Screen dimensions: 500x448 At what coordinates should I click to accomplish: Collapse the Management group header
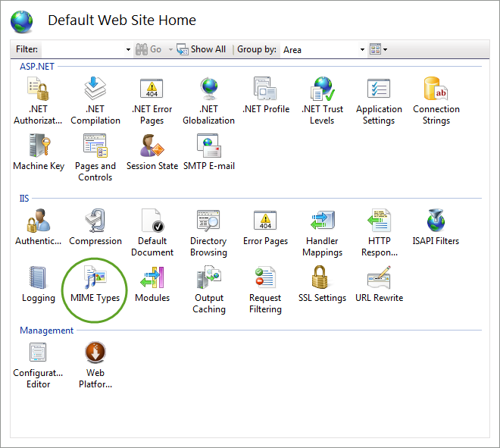pyautogui.click(x=46, y=331)
